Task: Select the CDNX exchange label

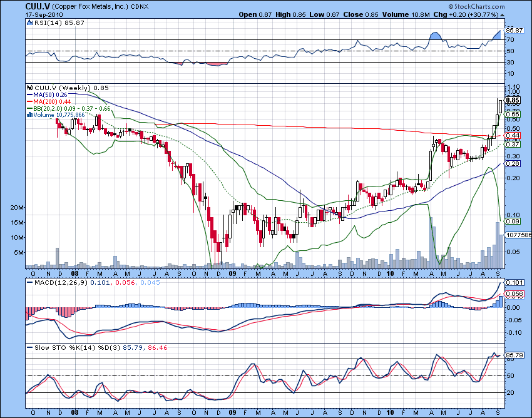Action: coord(139,6)
